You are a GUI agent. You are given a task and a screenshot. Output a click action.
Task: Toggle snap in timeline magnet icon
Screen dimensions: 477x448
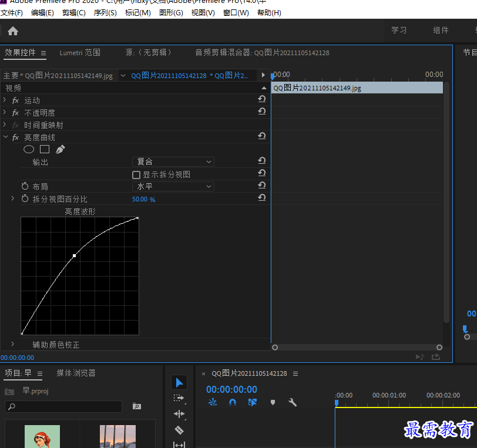click(x=233, y=402)
